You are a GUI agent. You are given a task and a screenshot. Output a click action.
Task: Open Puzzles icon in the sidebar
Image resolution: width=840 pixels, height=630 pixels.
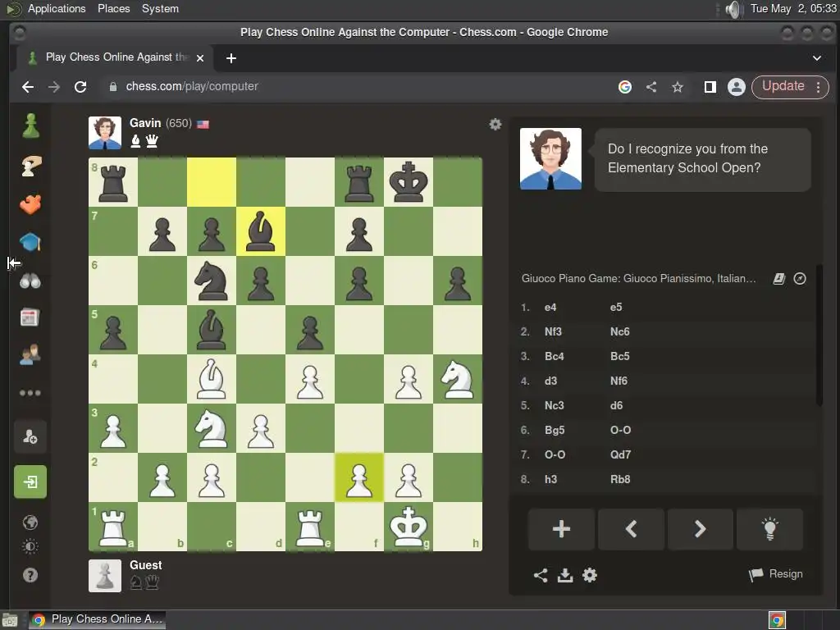(30, 166)
